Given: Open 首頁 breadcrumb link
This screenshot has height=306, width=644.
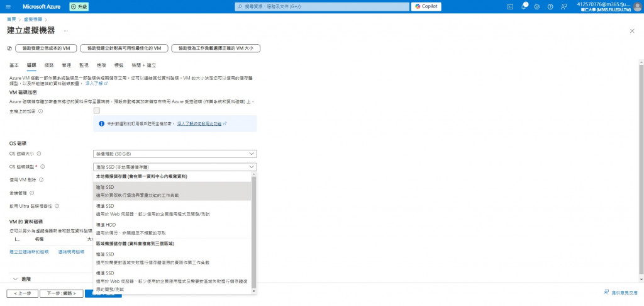Looking at the screenshot, I should [x=11, y=20].
